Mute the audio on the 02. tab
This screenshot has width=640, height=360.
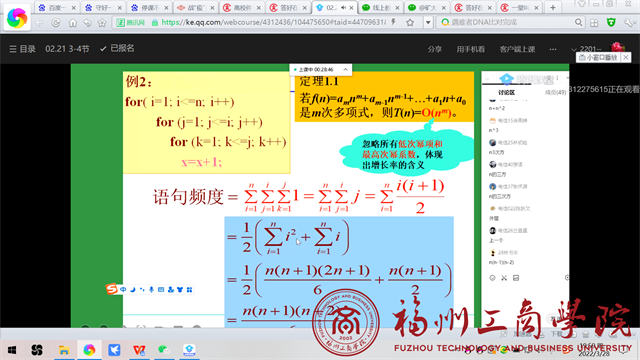coord(344,7)
